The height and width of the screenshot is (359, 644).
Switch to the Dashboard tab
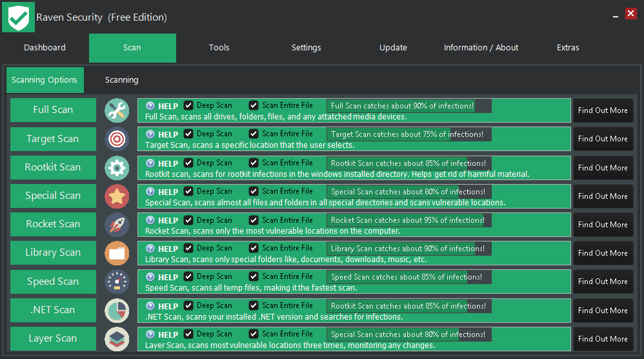click(x=45, y=48)
